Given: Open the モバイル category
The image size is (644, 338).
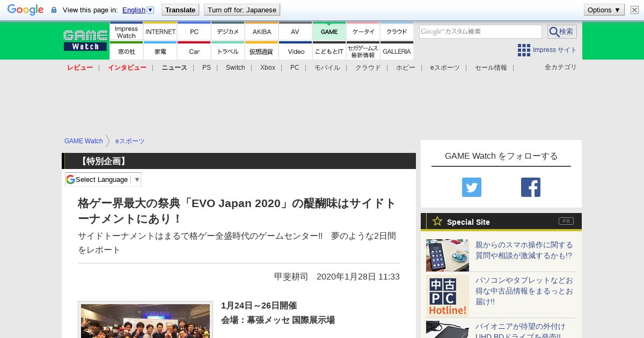Looking at the screenshot, I should pyautogui.click(x=327, y=68).
